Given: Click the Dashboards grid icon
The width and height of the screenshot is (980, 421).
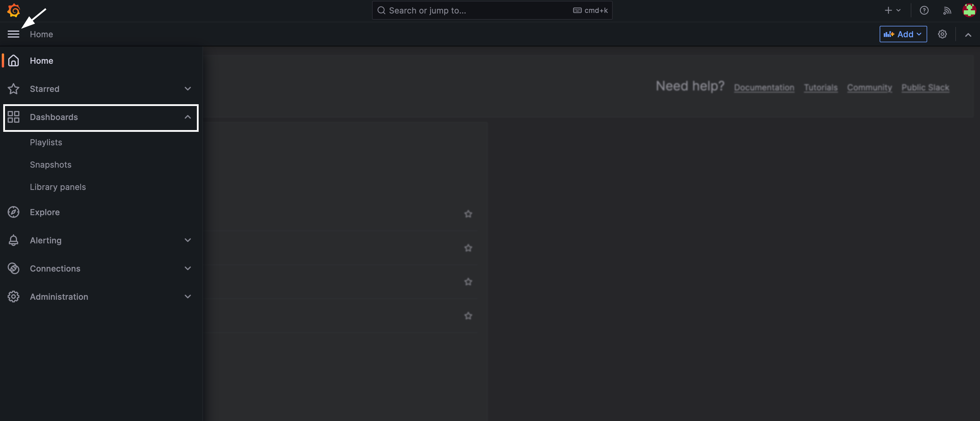Looking at the screenshot, I should coord(13,117).
